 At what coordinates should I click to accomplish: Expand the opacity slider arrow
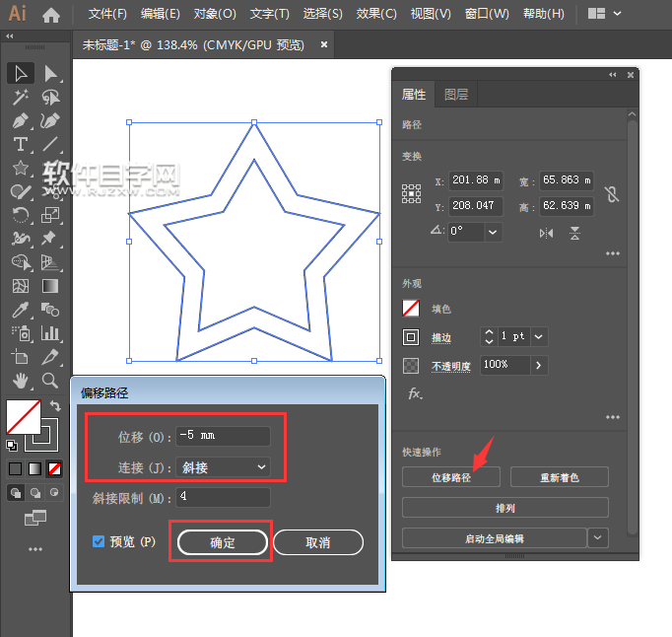click(x=539, y=366)
